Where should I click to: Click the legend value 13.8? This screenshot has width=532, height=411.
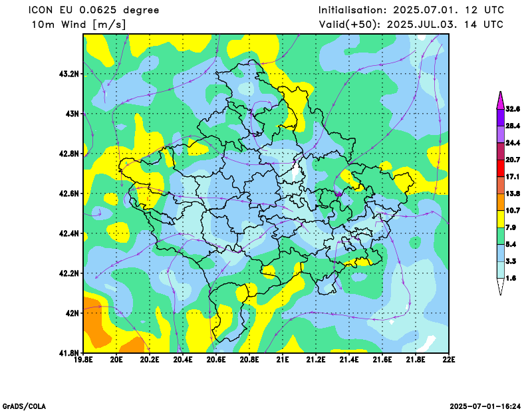coord(513,194)
